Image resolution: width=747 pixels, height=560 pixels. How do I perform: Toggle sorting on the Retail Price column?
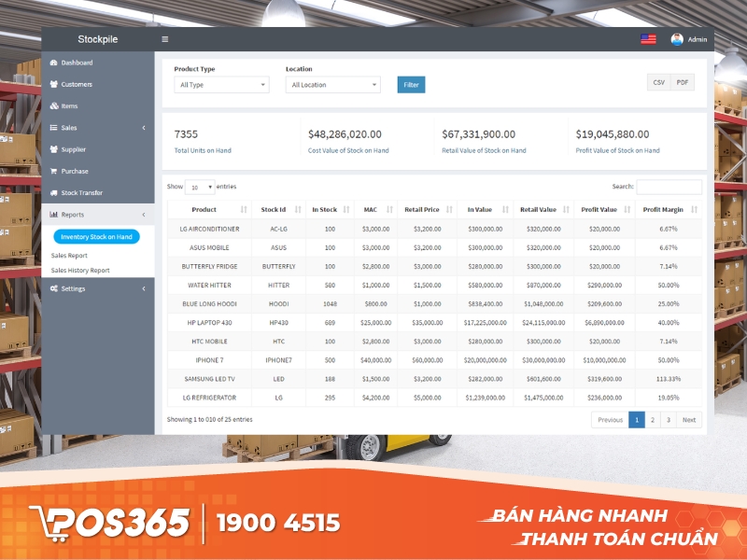[421, 209]
